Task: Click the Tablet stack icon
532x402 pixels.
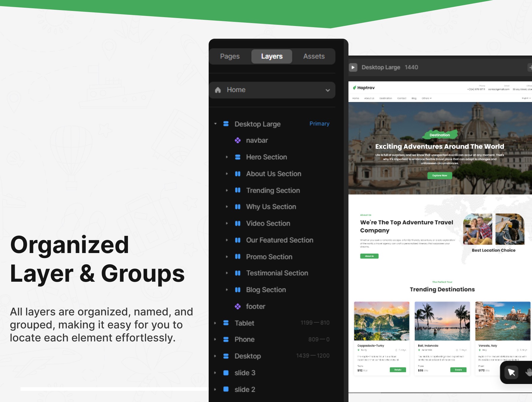Action: click(x=226, y=323)
